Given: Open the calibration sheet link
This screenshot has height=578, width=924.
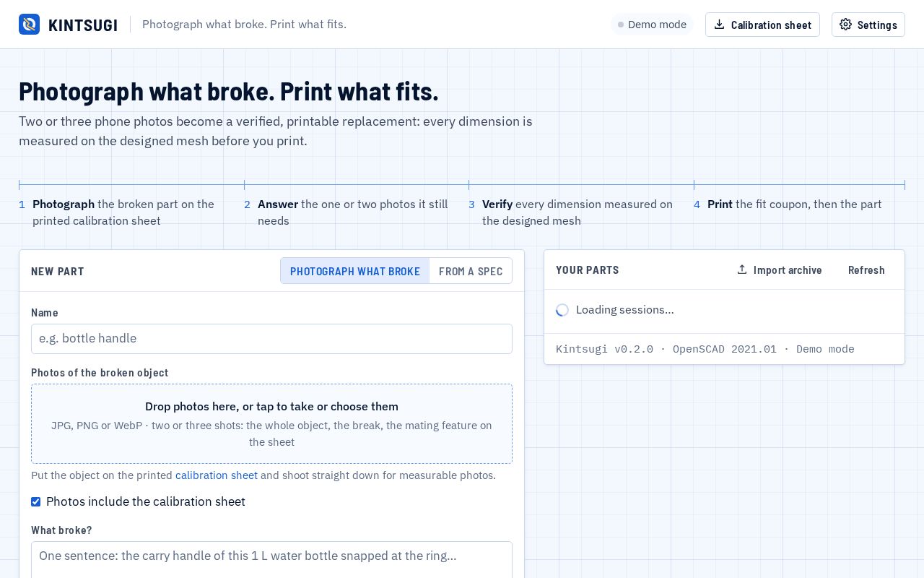Looking at the screenshot, I should pyautogui.click(x=217, y=475).
